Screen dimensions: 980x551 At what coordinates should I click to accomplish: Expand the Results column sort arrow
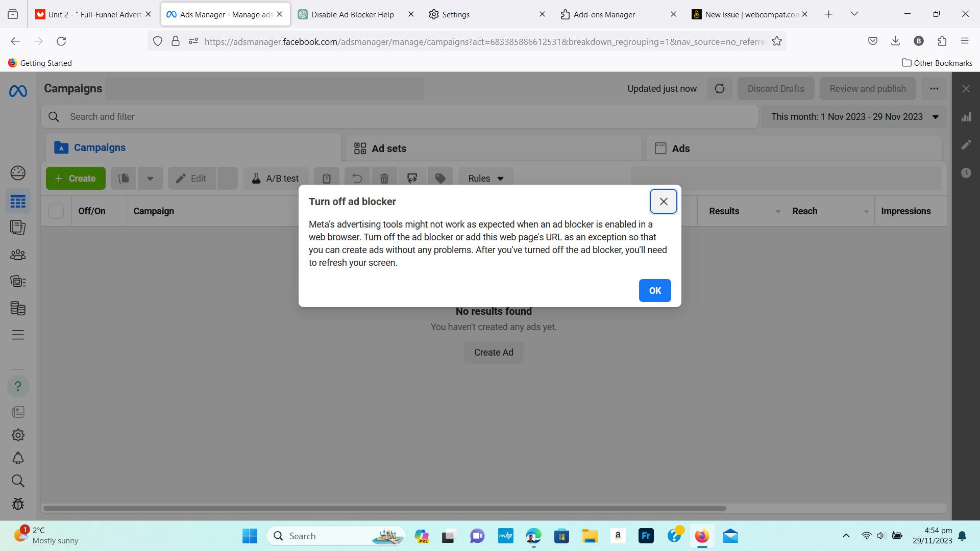tap(778, 212)
